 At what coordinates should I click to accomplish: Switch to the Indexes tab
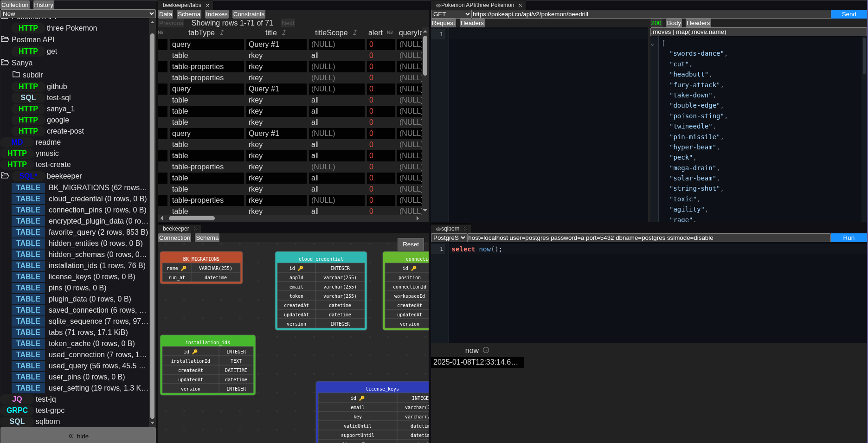coord(217,14)
